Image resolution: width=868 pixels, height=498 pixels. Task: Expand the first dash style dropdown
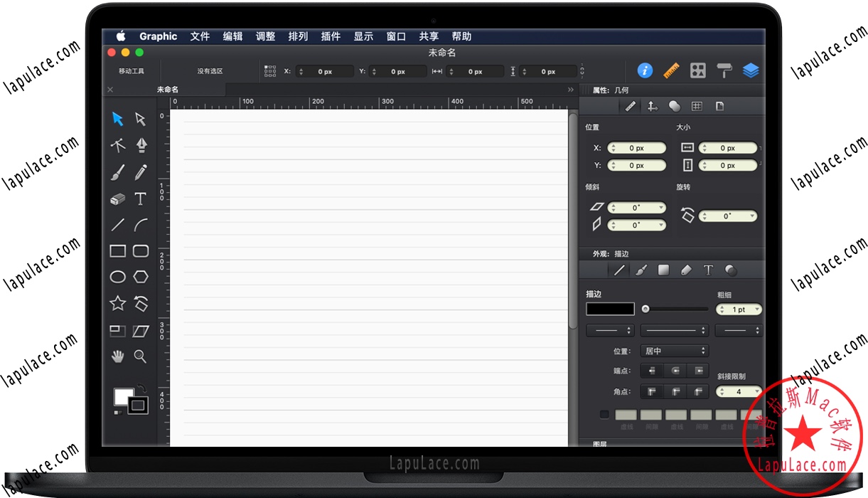(609, 329)
